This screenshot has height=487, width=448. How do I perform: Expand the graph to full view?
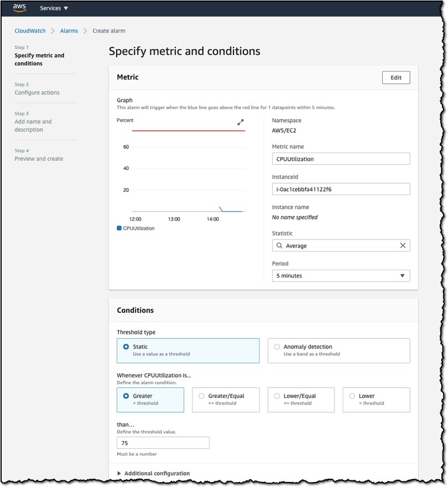click(241, 122)
